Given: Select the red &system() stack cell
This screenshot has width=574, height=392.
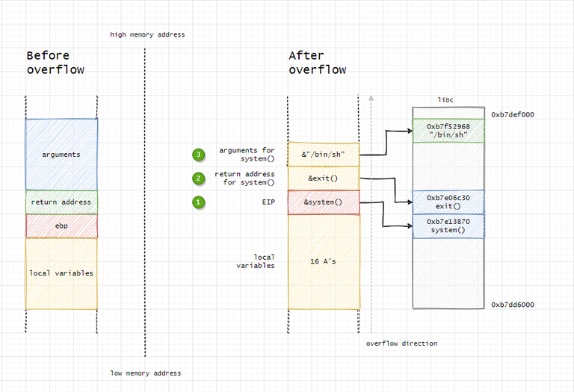Looking at the screenshot, I should (x=324, y=202).
